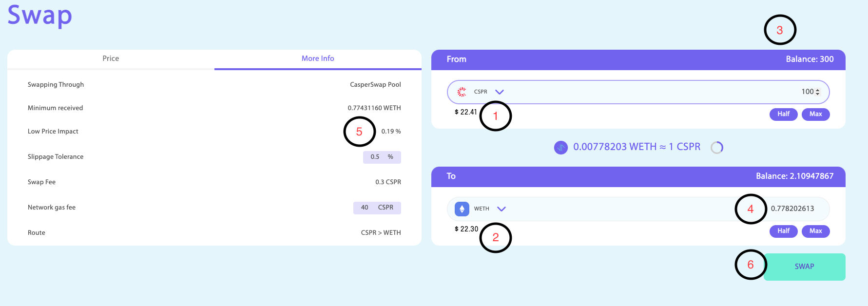868x306 pixels.
Task: Expand the WETH token dropdown chevron
Action: [502, 209]
